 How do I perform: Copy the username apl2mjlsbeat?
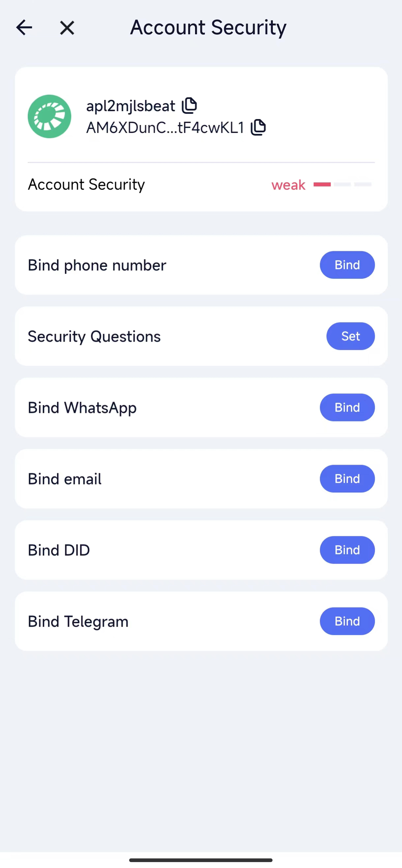(x=189, y=106)
